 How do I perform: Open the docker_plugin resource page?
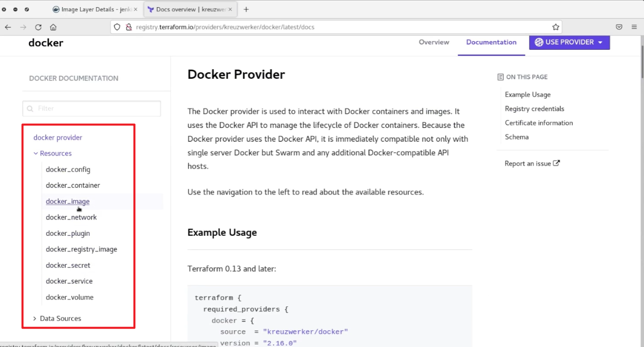[68, 233]
